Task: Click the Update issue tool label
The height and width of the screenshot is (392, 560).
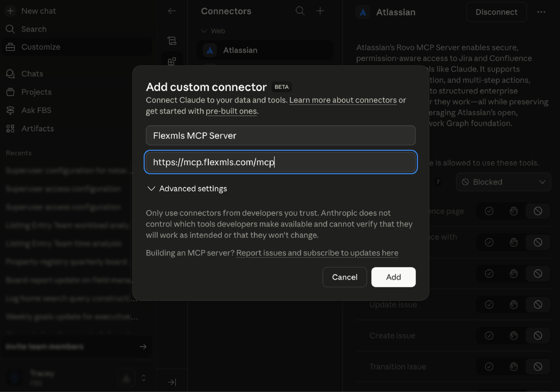Action: tap(393, 305)
